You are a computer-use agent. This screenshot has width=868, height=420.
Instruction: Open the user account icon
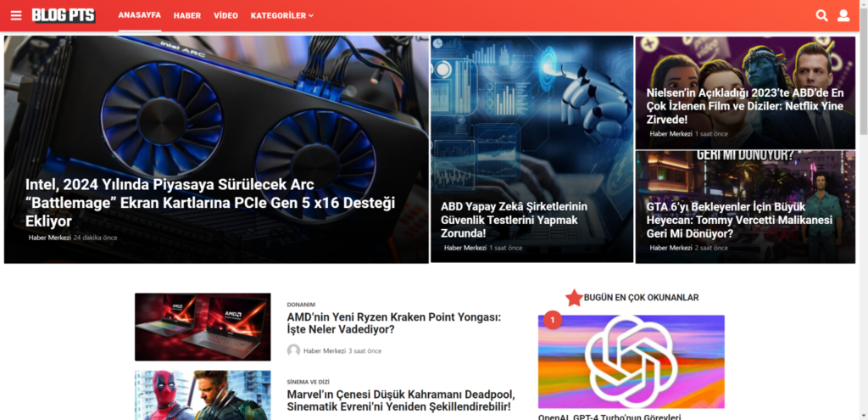pos(843,15)
